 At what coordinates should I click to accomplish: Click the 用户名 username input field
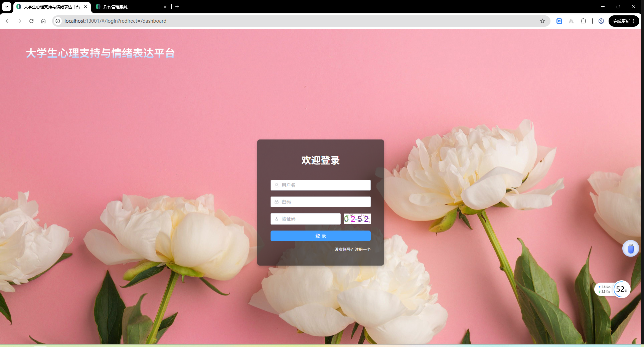(x=320, y=185)
